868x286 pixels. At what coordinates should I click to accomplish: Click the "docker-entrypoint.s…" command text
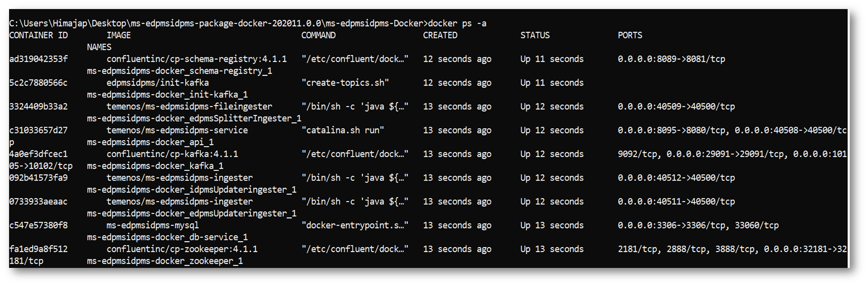click(x=355, y=225)
